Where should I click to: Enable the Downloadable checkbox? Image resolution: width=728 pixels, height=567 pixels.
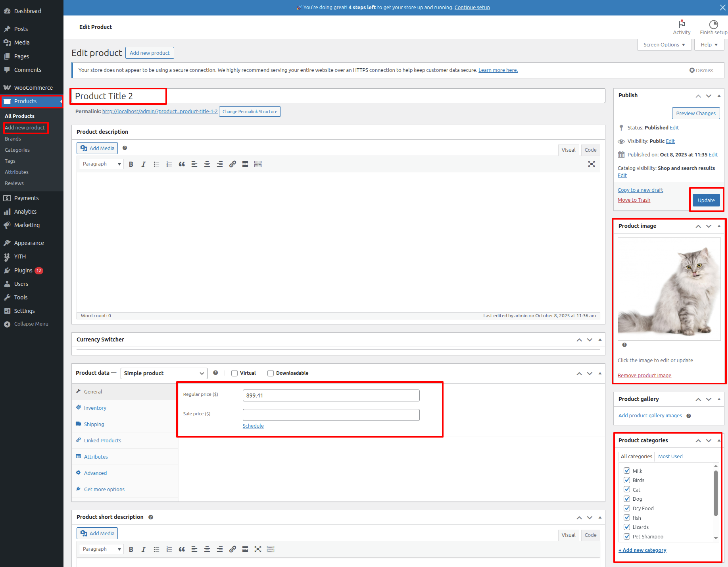pyautogui.click(x=271, y=373)
